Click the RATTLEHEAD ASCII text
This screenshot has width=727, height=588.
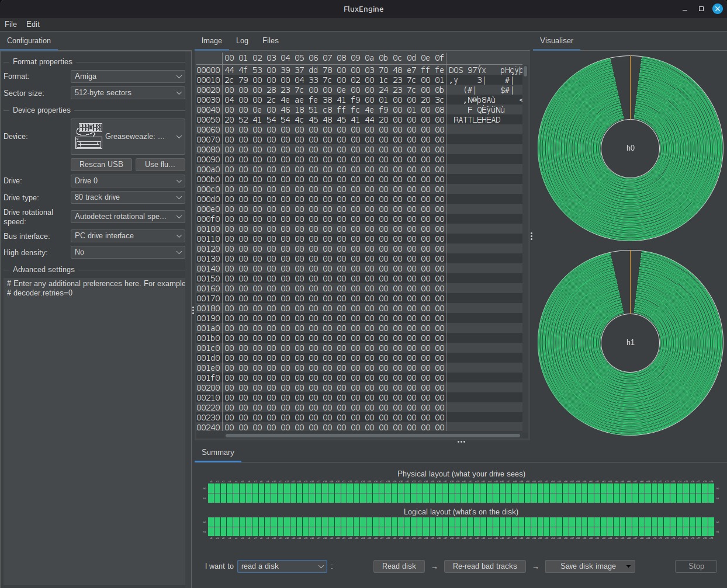pyautogui.click(x=477, y=120)
